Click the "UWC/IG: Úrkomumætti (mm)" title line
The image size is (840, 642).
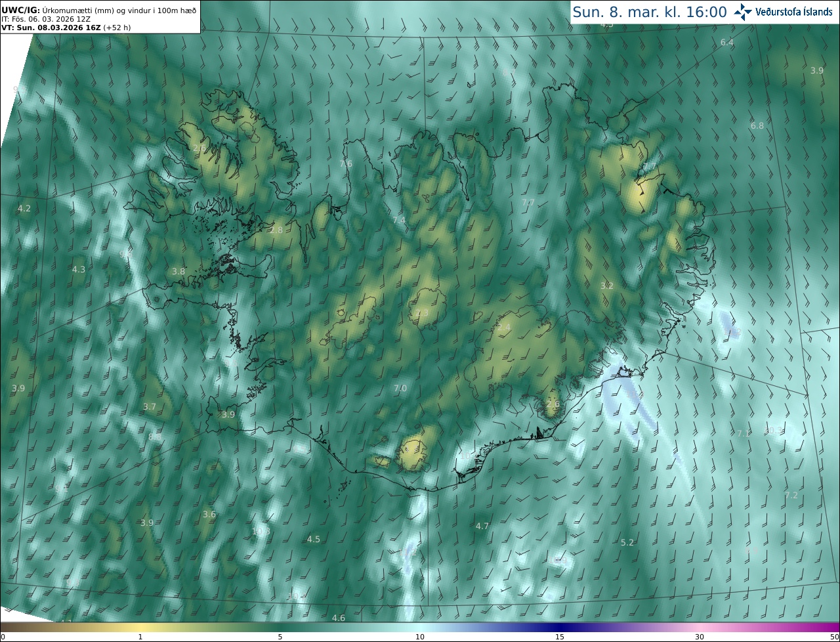pos(99,11)
